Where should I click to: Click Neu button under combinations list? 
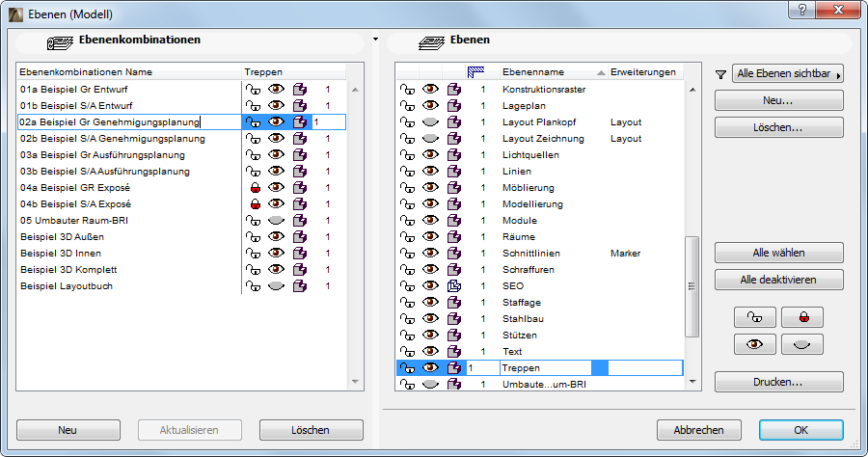pyautogui.click(x=68, y=430)
